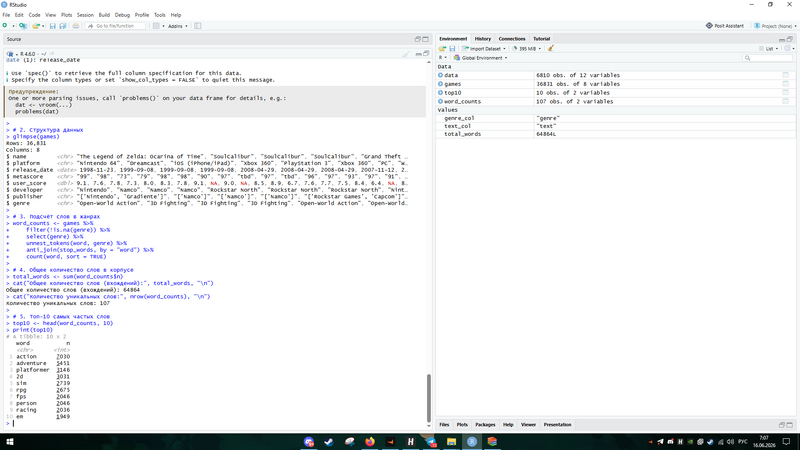Switch to the Plots tab in bottom pane
The image size is (800, 450).
coord(462,424)
